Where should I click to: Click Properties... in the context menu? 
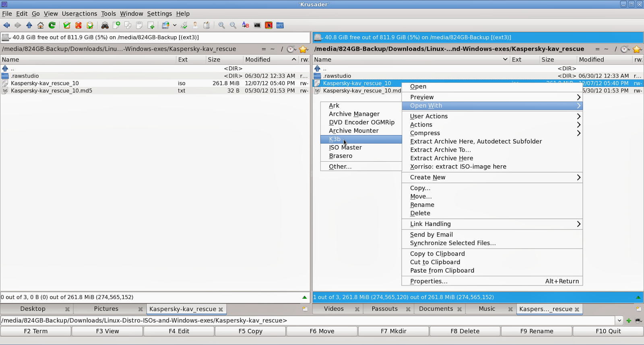click(492, 281)
